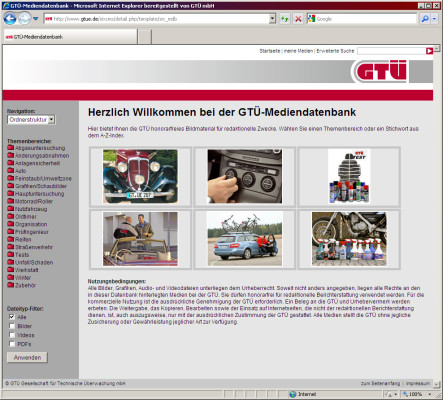Click the site search text field
The height and width of the screenshot is (400, 443).
point(391,51)
